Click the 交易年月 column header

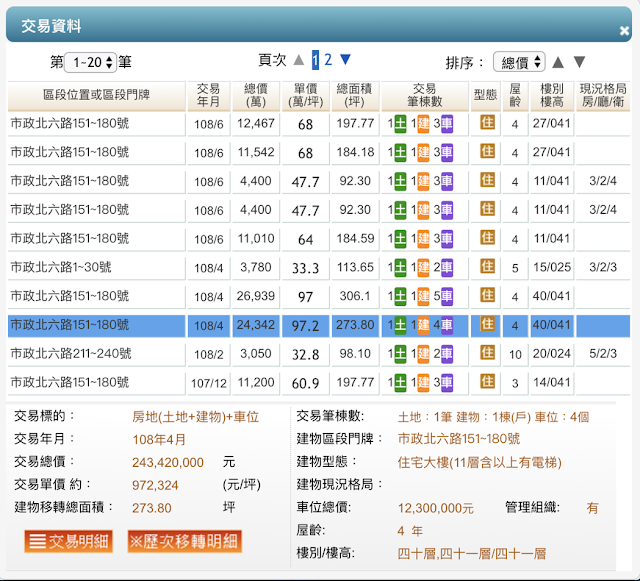pos(209,96)
